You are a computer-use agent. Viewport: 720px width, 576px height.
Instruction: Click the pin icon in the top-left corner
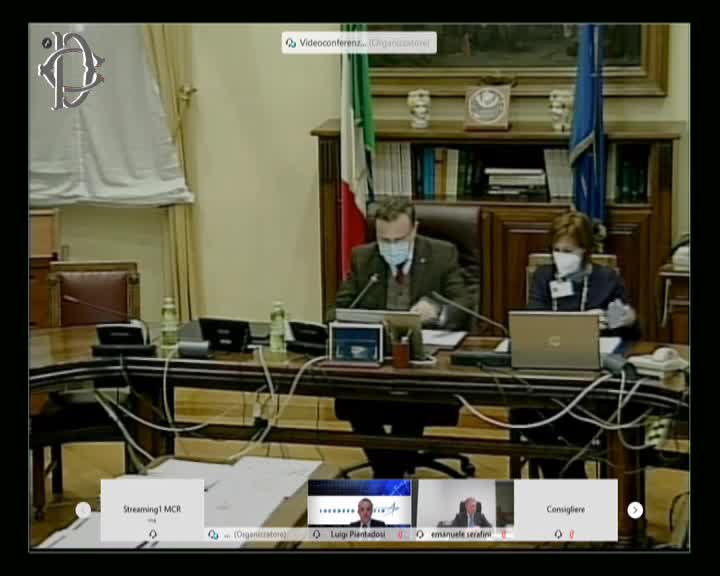[x=46, y=43]
